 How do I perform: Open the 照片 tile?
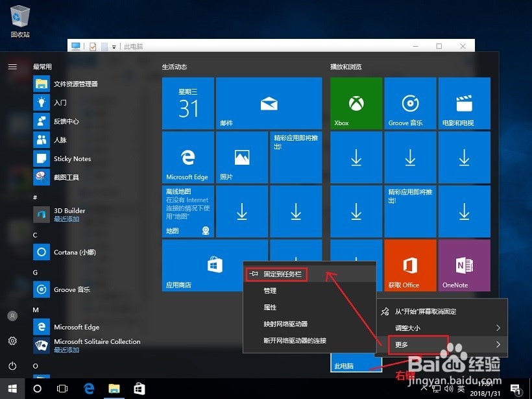click(x=241, y=157)
